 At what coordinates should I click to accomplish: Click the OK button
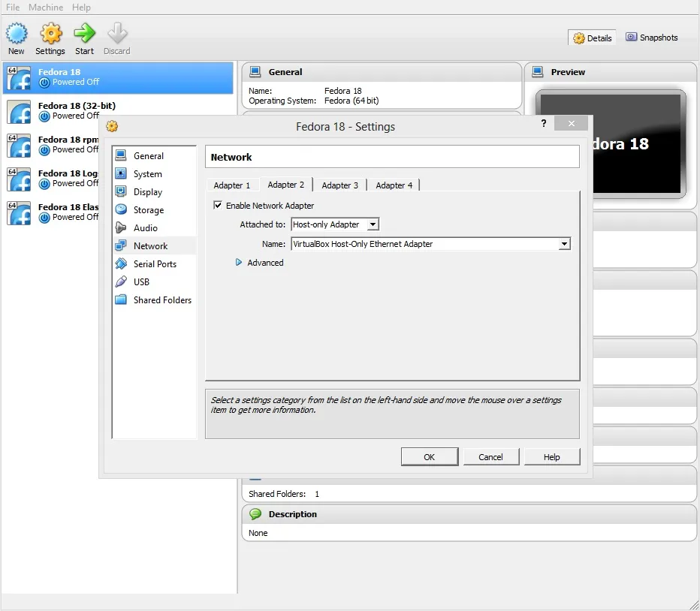point(429,457)
